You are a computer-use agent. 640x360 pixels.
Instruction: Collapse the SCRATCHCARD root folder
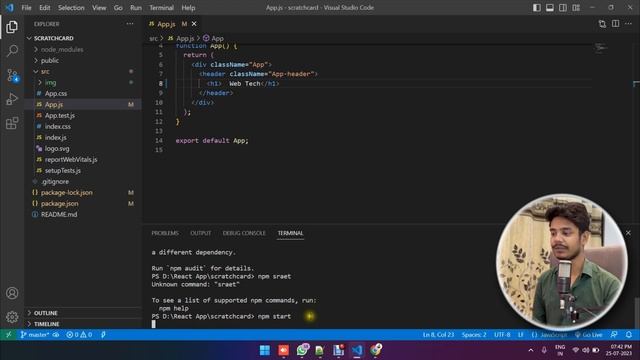pos(83,38)
